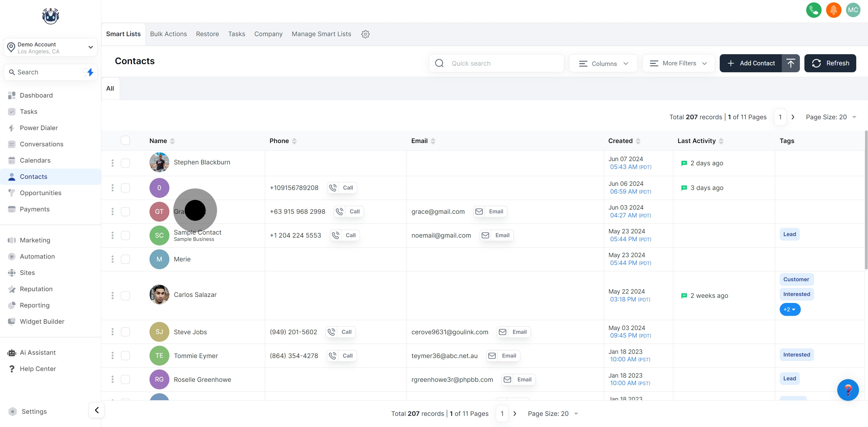Open Opportunities in the sidebar

click(40, 193)
